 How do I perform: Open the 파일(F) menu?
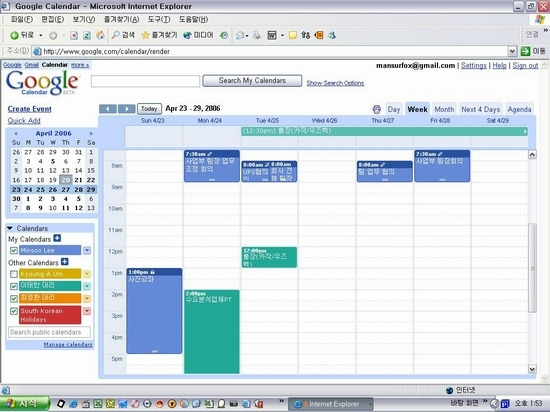click(x=22, y=19)
